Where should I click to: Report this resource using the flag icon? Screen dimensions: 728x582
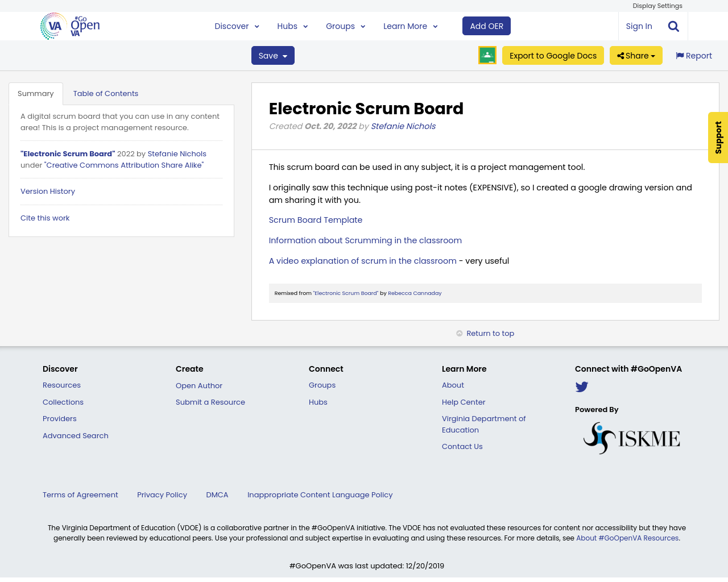click(693, 55)
